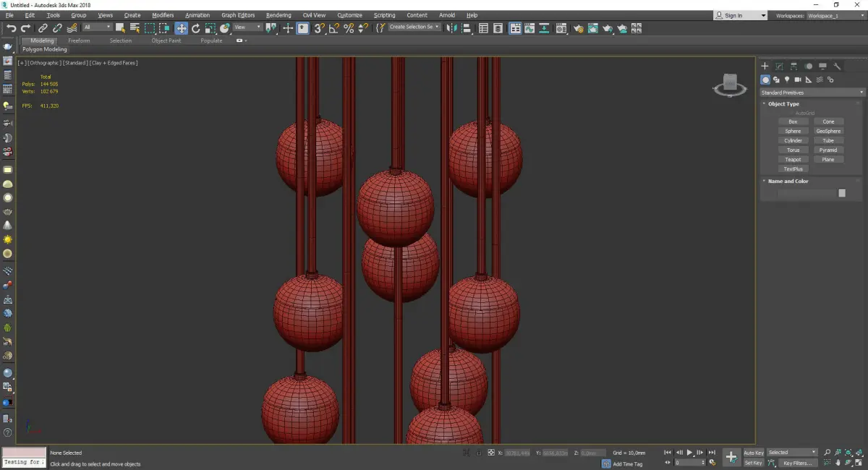The height and width of the screenshot is (470, 868).
Task: Open Create Selection Set dropdown
Action: pyautogui.click(x=414, y=27)
